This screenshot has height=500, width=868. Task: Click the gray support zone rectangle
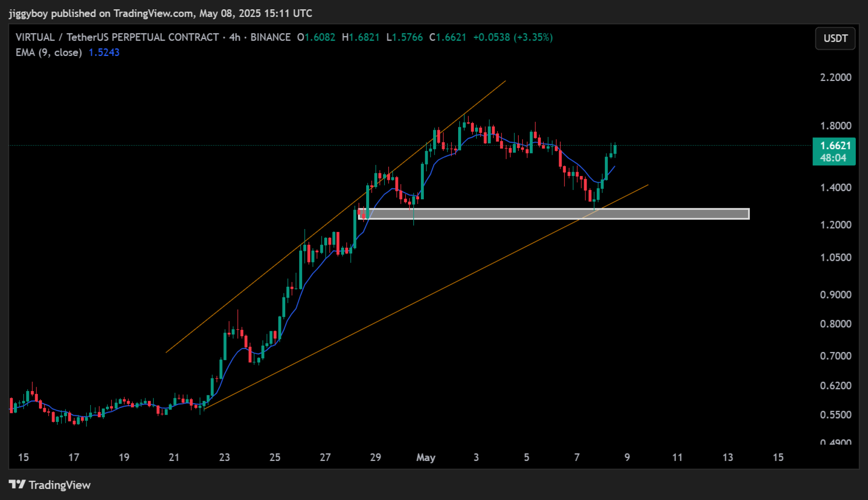pos(554,214)
